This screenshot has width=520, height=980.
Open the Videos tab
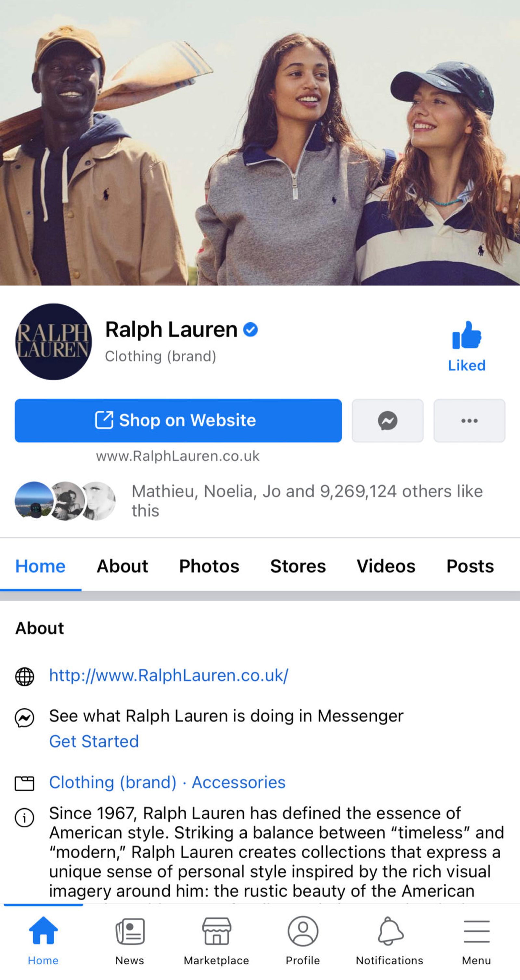386,566
